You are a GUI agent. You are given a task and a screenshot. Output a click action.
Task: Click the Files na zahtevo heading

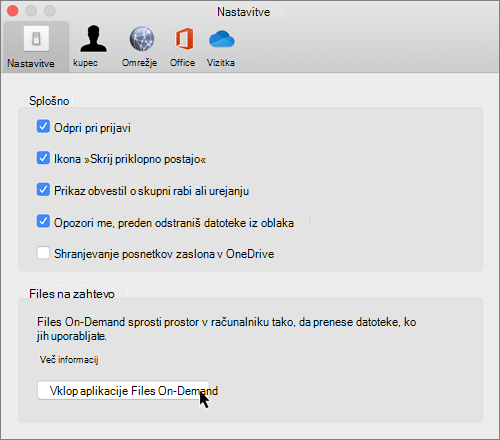72,294
